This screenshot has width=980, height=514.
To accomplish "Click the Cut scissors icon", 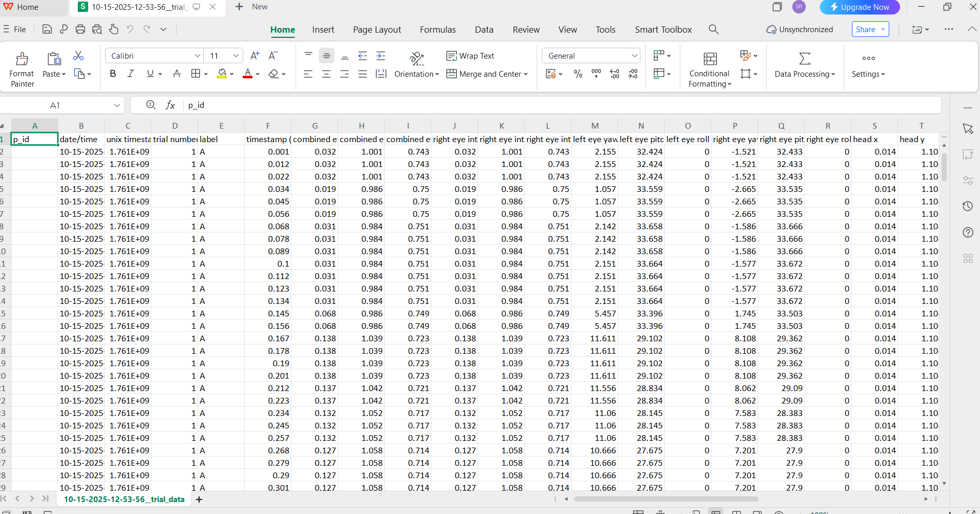I will [x=78, y=56].
